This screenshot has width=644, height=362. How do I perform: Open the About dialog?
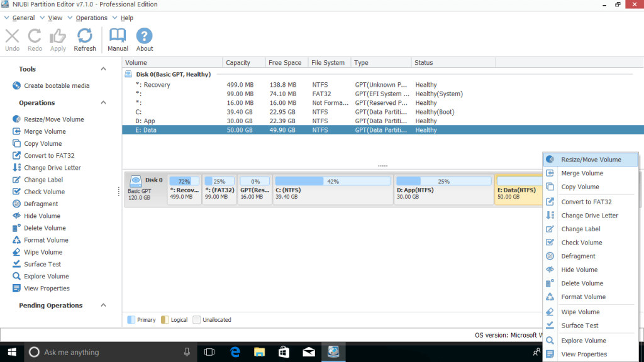(x=144, y=38)
